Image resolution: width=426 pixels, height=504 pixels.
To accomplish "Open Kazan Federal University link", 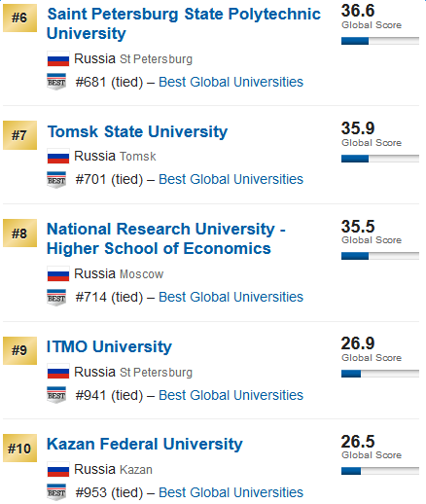I will coord(145,444).
